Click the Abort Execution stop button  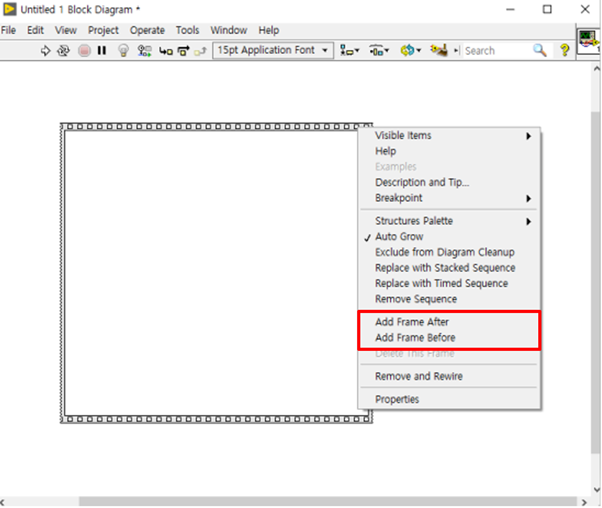click(x=84, y=50)
